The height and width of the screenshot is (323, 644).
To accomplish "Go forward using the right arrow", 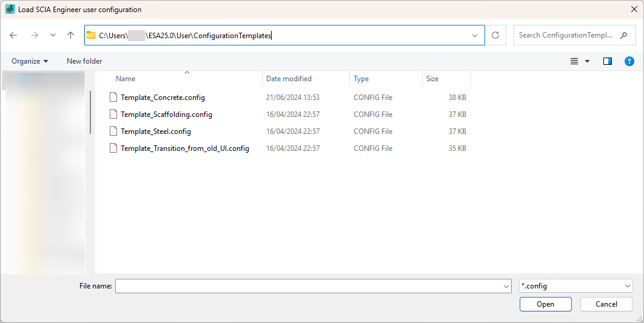I will pos(35,35).
